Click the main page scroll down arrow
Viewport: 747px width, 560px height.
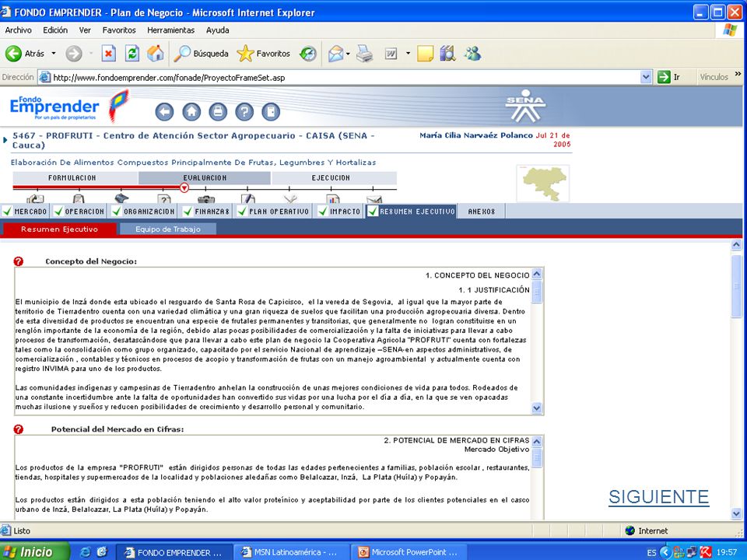(x=737, y=514)
